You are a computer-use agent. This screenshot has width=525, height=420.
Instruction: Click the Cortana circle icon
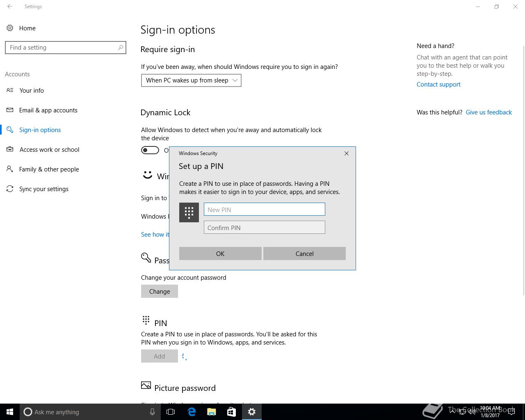(28, 412)
